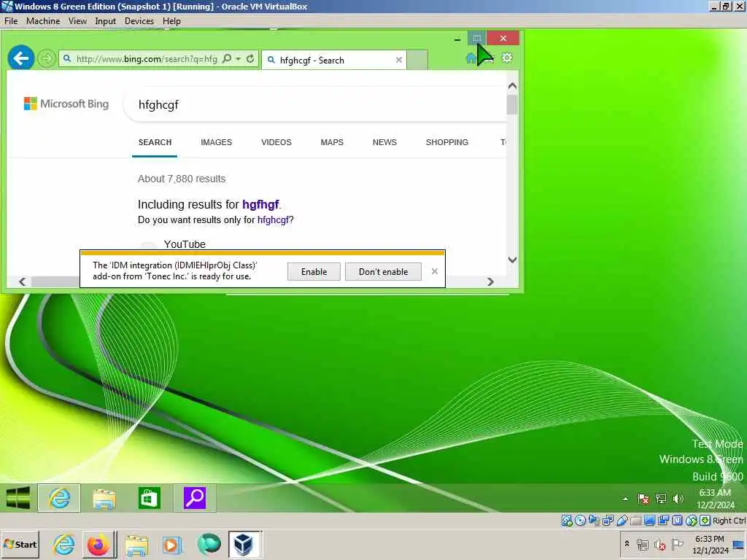Click VirtualBox USB devices status icon
The width and height of the screenshot is (747, 560).
(x=622, y=521)
